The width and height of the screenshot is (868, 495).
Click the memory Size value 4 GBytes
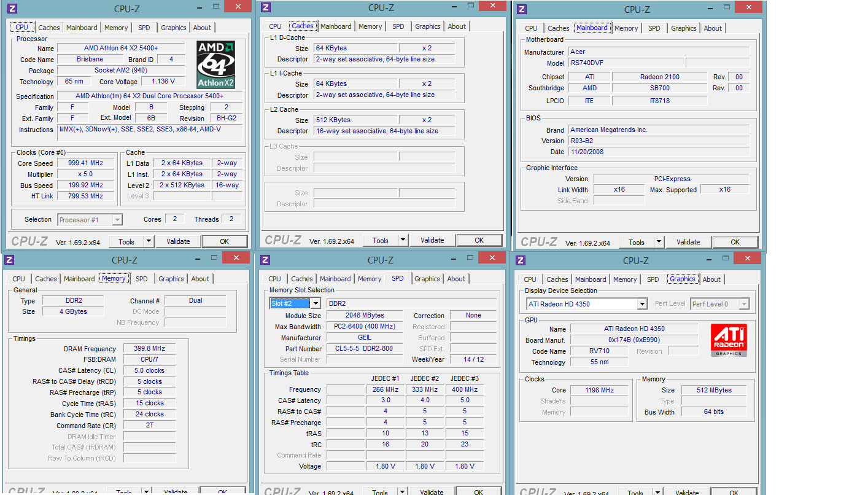pos(72,312)
